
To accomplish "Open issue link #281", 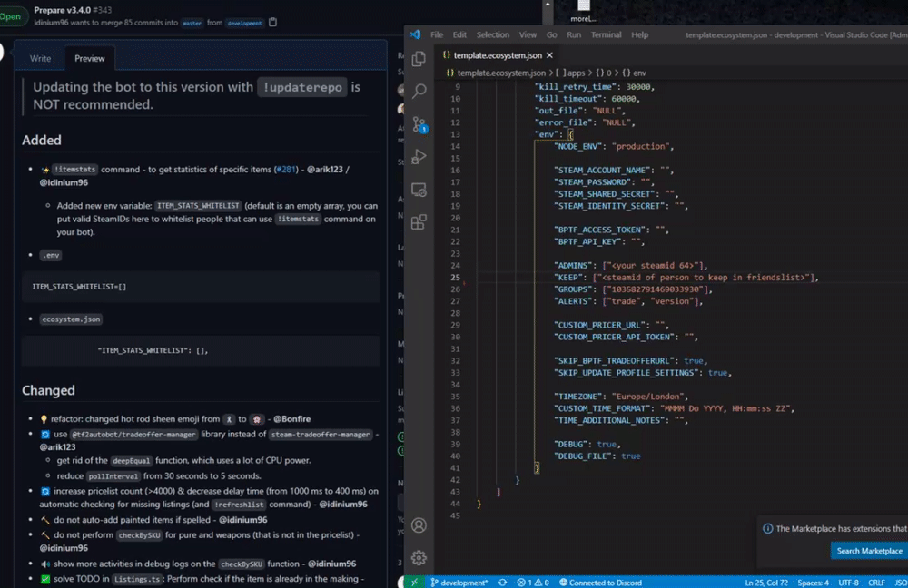I will point(285,170).
